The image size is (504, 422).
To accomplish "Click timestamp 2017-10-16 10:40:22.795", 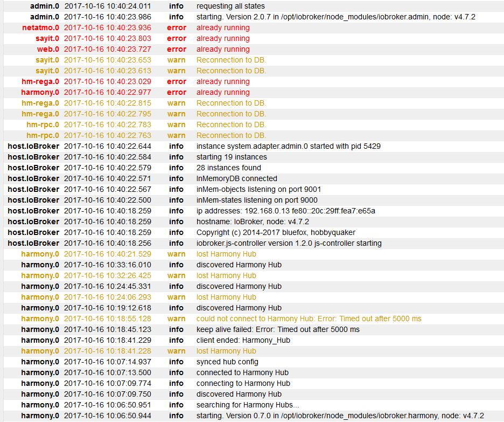I will tap(107, 114).
